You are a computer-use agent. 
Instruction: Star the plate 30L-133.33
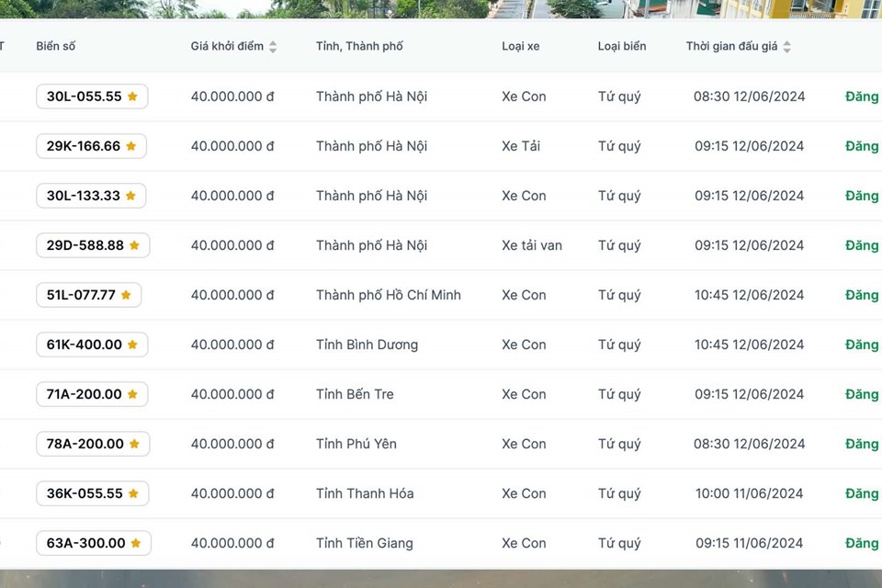point(130,196)
